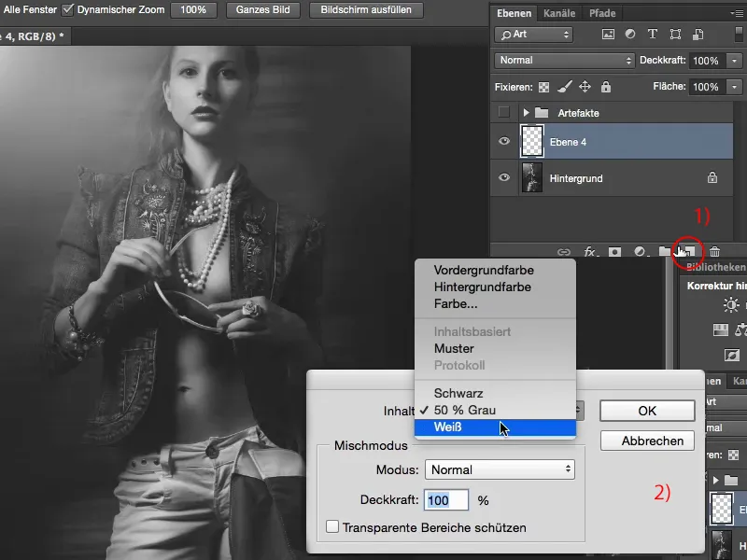The height and width of the screenshot is (560, 747).
Task: Select the Hintergrund layer thumbnail
Action: point(531,177)
